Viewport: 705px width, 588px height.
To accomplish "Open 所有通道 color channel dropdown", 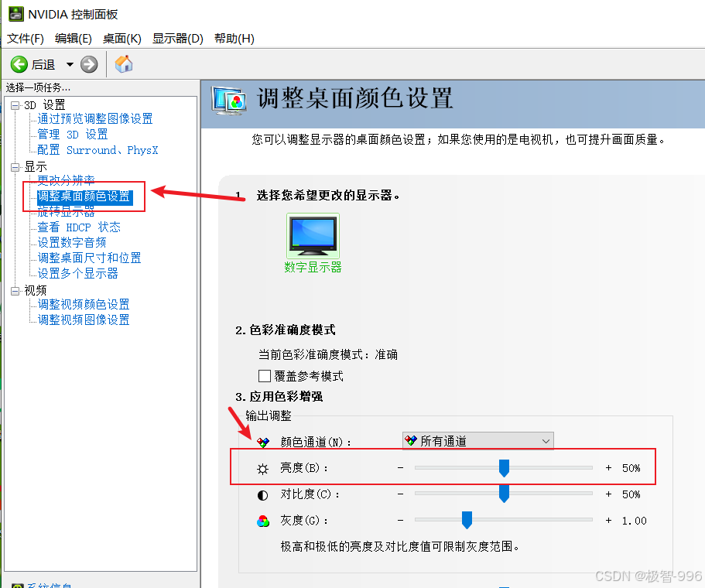I will pos(478,441).
